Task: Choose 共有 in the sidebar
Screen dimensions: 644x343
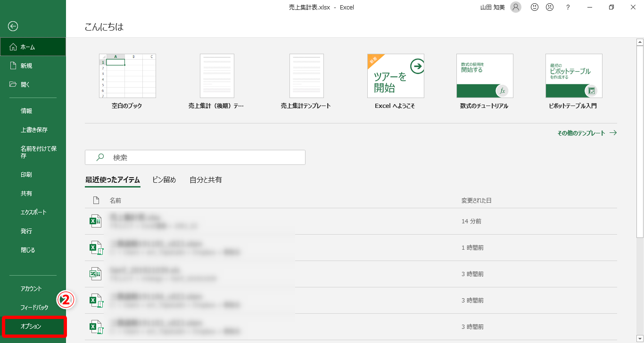Action: click(33, 194)
